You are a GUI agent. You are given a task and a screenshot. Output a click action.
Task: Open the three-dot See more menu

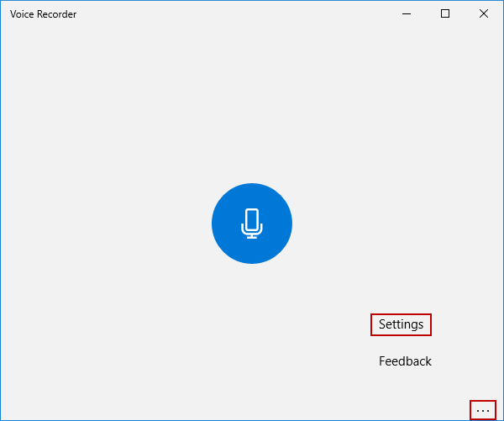(x=483, y=410)
